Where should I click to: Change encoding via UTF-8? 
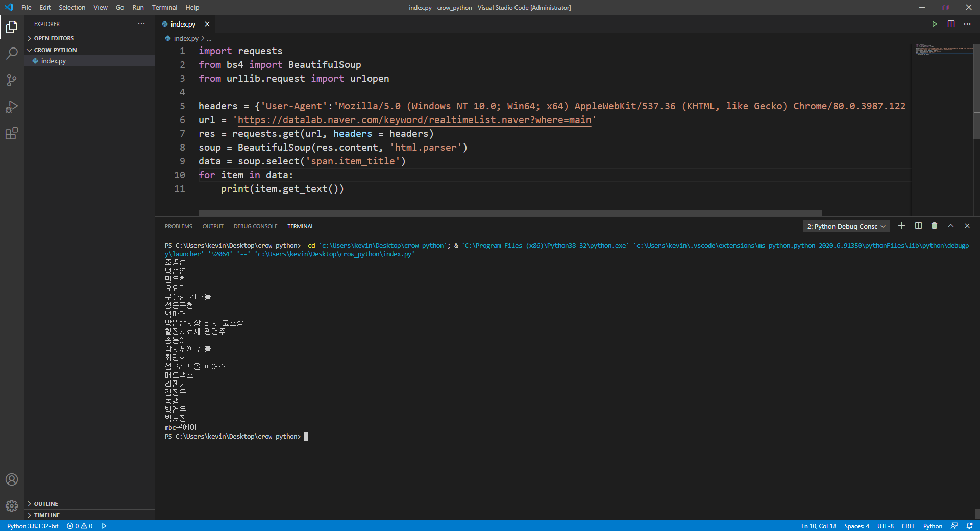tap(886, 526)
